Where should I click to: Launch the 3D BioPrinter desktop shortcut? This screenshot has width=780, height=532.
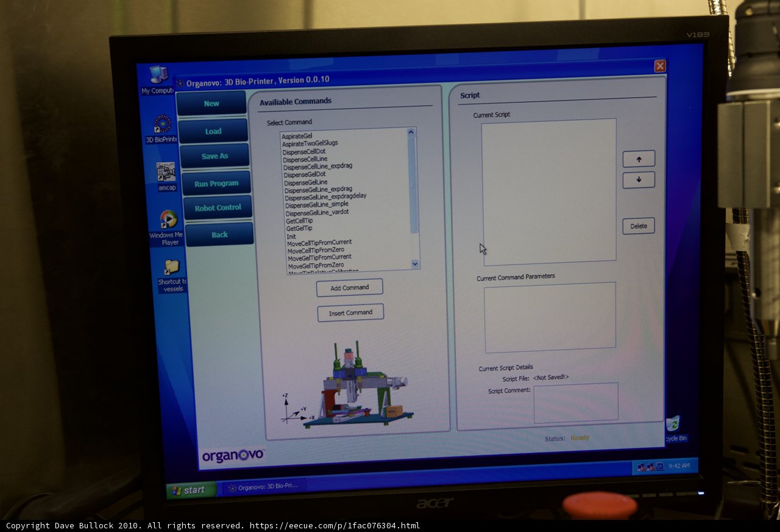coord(162,129)
